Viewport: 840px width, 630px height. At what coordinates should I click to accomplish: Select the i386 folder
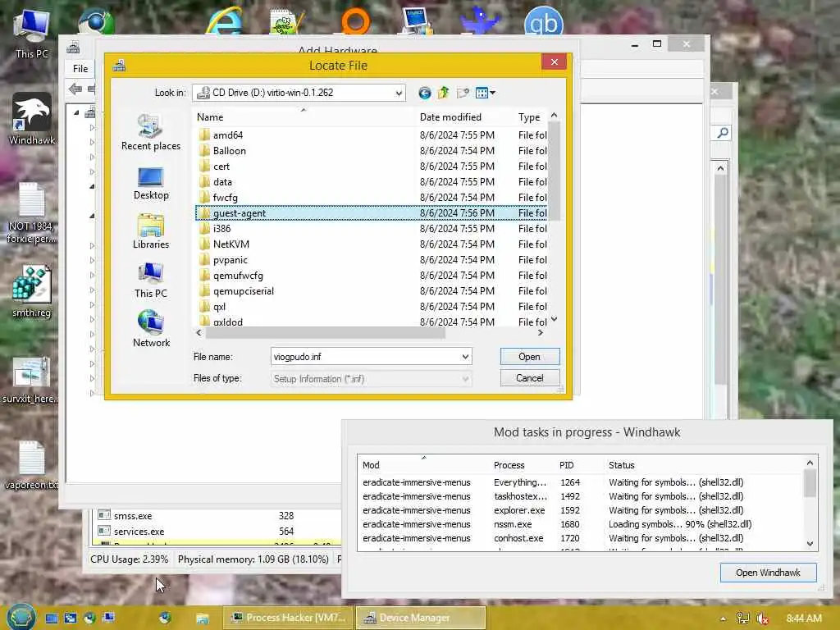pos(372,228)
